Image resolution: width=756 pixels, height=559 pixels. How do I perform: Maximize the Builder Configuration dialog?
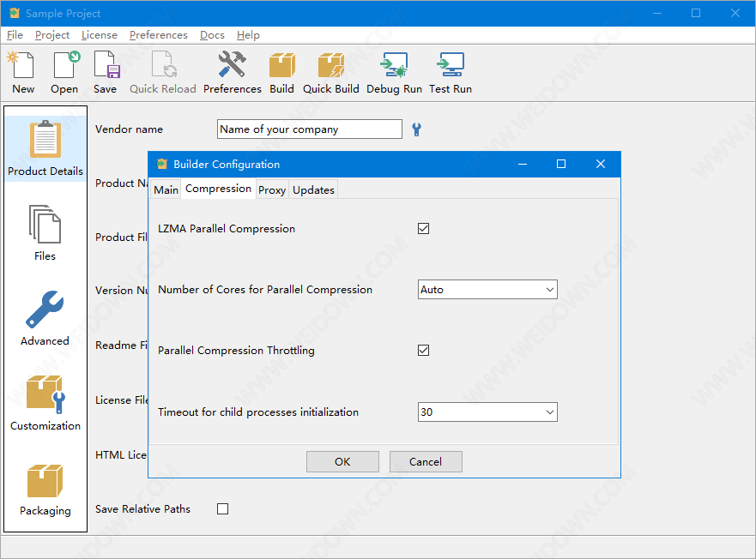(x=561, y=164)
